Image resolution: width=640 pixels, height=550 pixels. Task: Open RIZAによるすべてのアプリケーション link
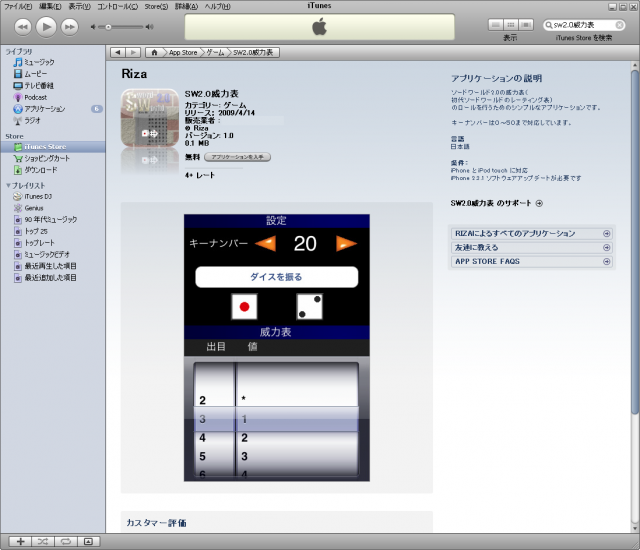(532, 233)
